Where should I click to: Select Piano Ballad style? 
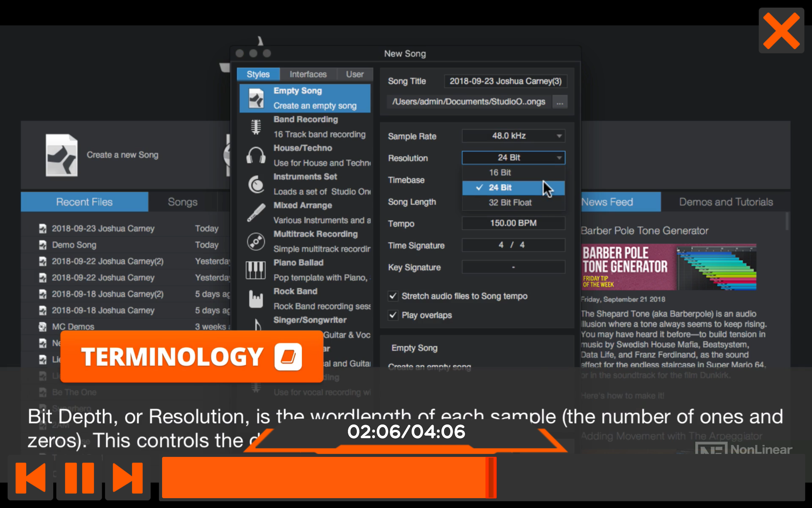point(305,270)
